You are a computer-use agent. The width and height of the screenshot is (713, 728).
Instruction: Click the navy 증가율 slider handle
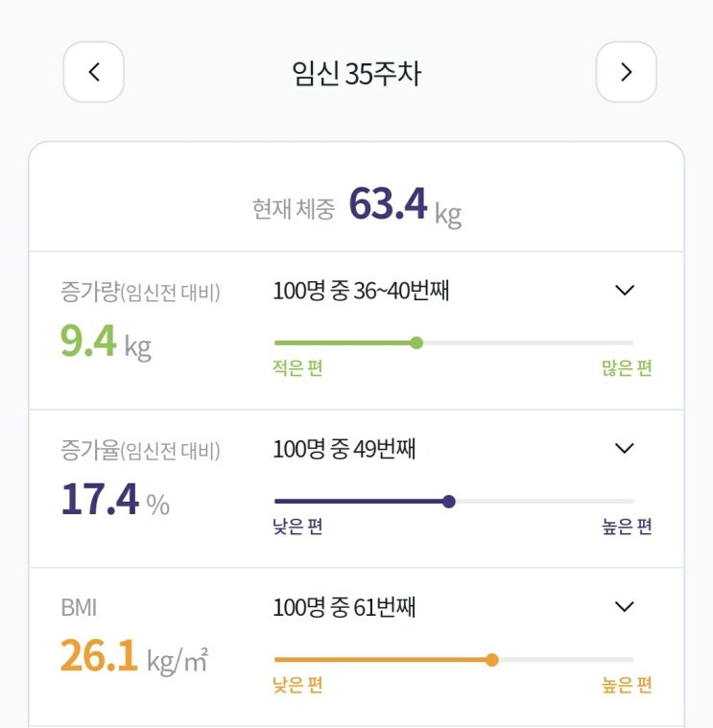pyautogui.click(x=449, y=501)
